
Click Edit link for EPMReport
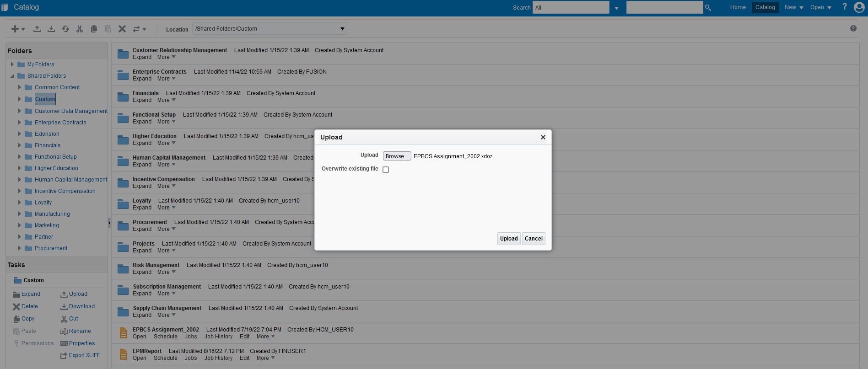click(x=245, y=358)
